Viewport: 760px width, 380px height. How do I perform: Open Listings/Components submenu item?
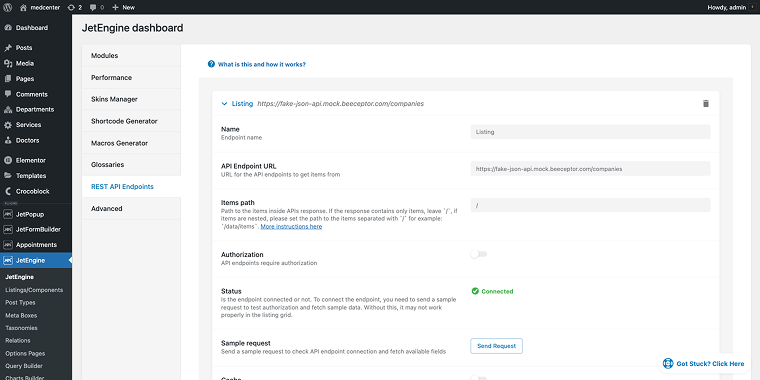pyautogui.click(x=34, y=290)
